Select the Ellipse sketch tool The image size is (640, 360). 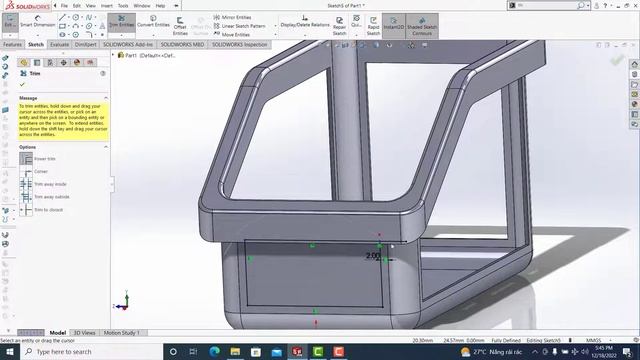tap(89, 26)
